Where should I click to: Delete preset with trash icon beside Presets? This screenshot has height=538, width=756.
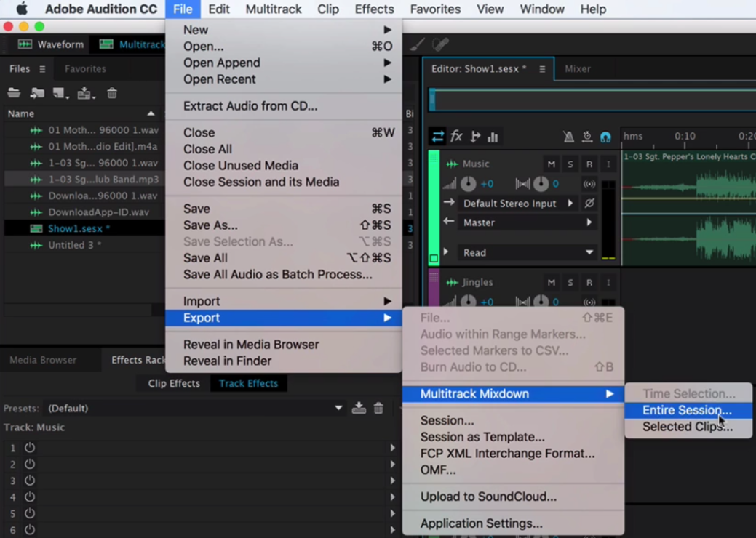(378, 408)
